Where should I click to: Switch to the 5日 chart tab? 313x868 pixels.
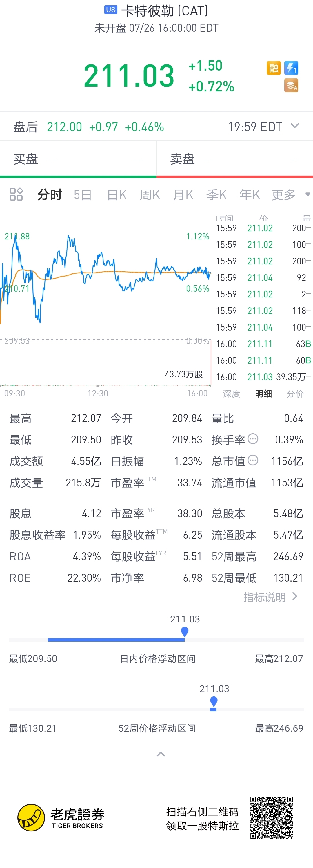click(x=83, y=195)
